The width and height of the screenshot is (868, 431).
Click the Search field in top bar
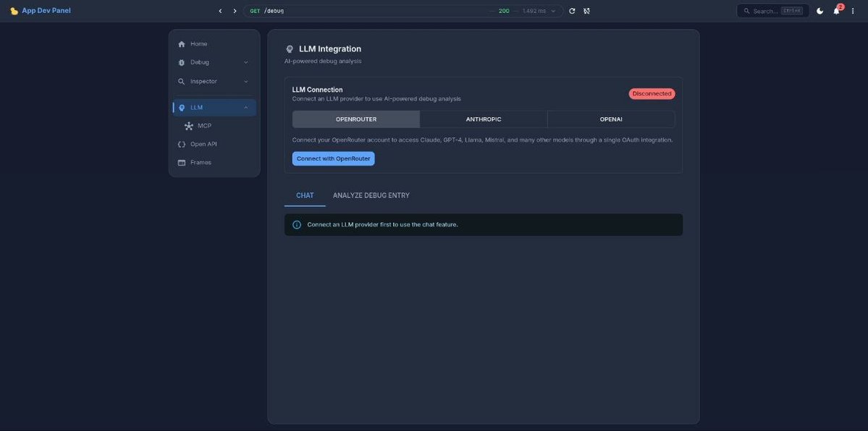click(772, 11)
